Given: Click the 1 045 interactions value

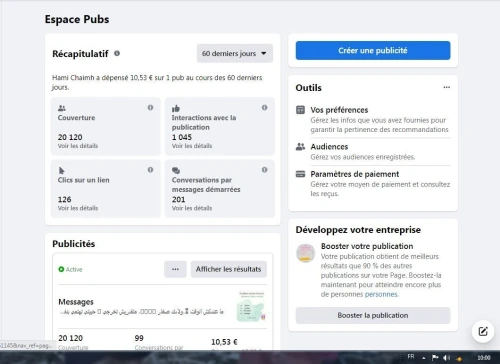Looking at the screenshot, I should tap(182, 137).
